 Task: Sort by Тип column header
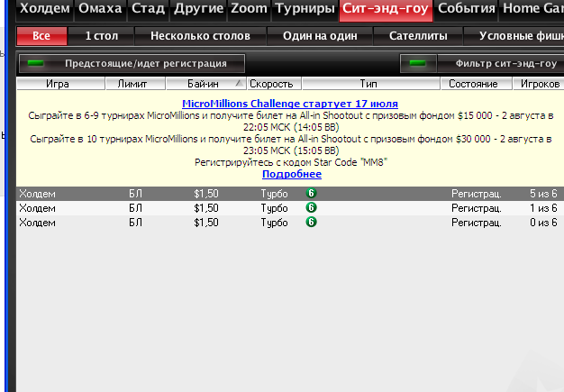[x=371, y=84]
